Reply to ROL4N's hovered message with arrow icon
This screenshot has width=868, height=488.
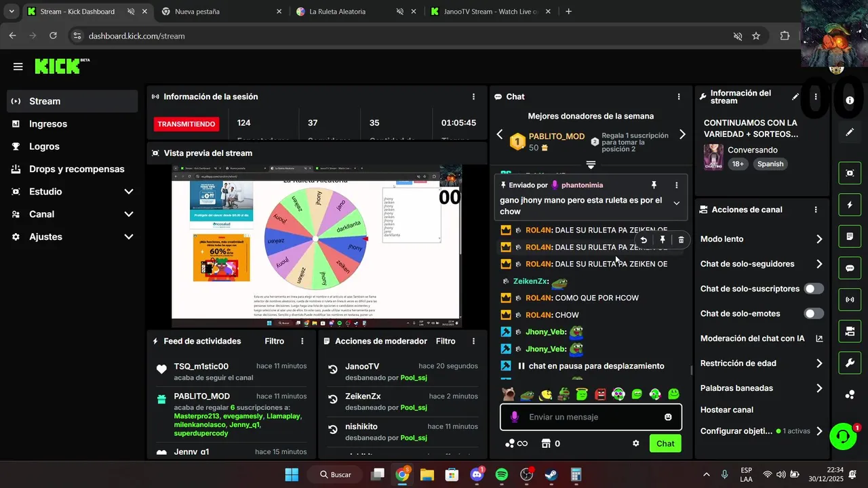(644, 240)
